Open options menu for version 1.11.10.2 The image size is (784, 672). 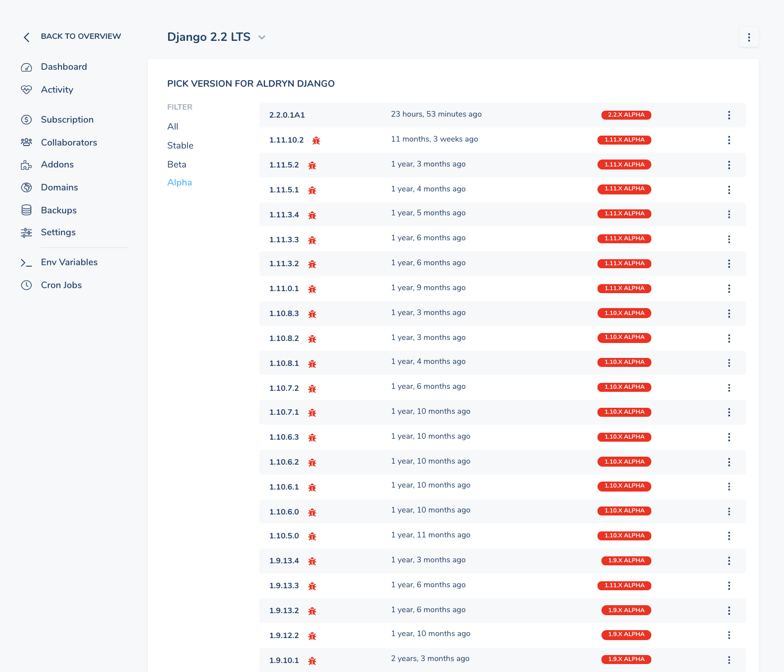[729, 140]
